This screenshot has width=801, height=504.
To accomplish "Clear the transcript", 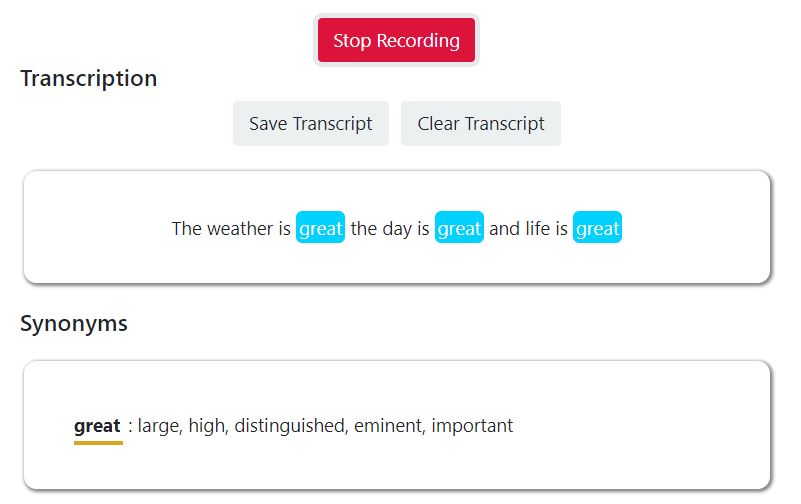I will pos(481,124).
